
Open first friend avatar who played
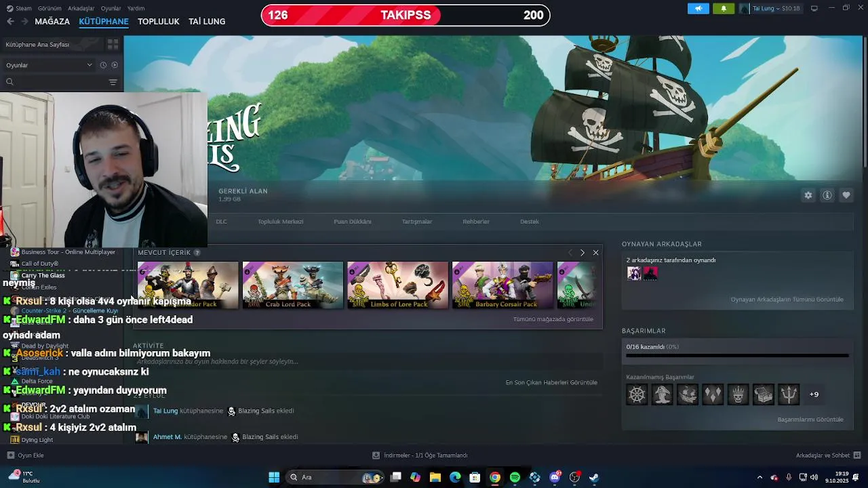pyautogui.click(x=634, y=273)
